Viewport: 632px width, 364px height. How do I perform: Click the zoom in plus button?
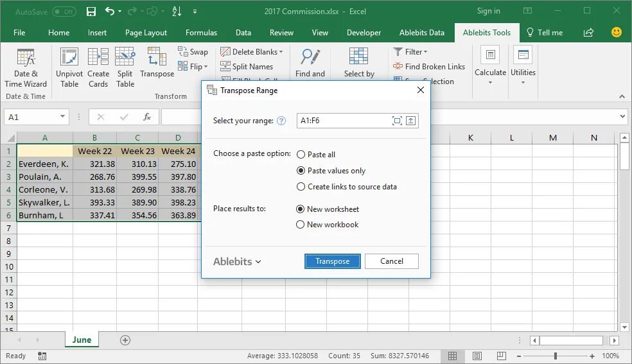point(592,356)
